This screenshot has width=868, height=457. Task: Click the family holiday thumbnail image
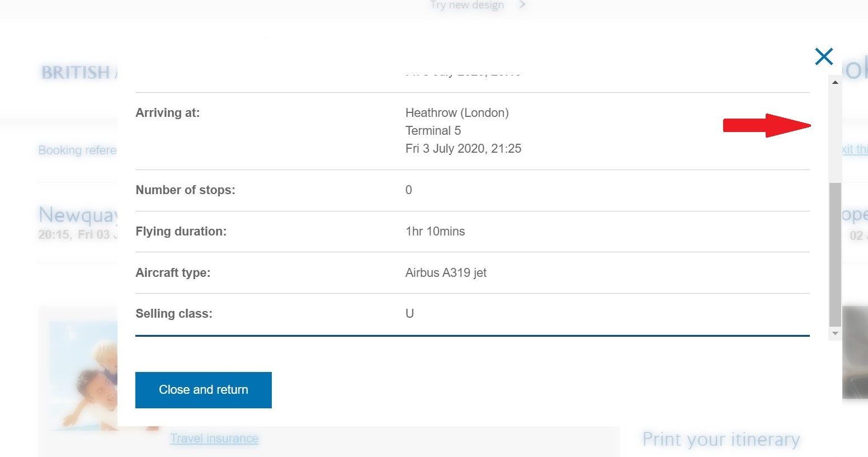[x=84, y=375]
